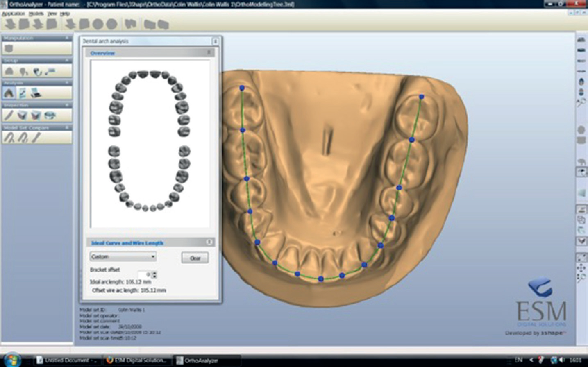Collapse the Setup panel
This screenshot has height=367, width=588.
[x=67, y=60]
